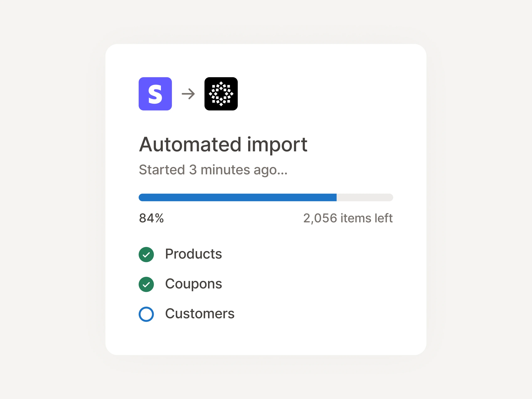Click the word import in the title
Screen dimensions: 532x399
277,145
